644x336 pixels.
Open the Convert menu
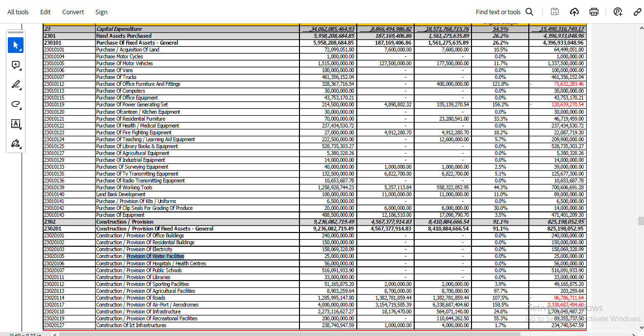73,12
